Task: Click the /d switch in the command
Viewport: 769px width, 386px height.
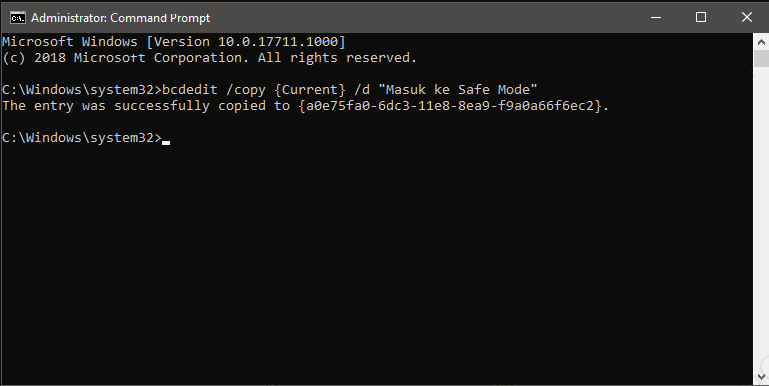Action: (x=362, y=90)
